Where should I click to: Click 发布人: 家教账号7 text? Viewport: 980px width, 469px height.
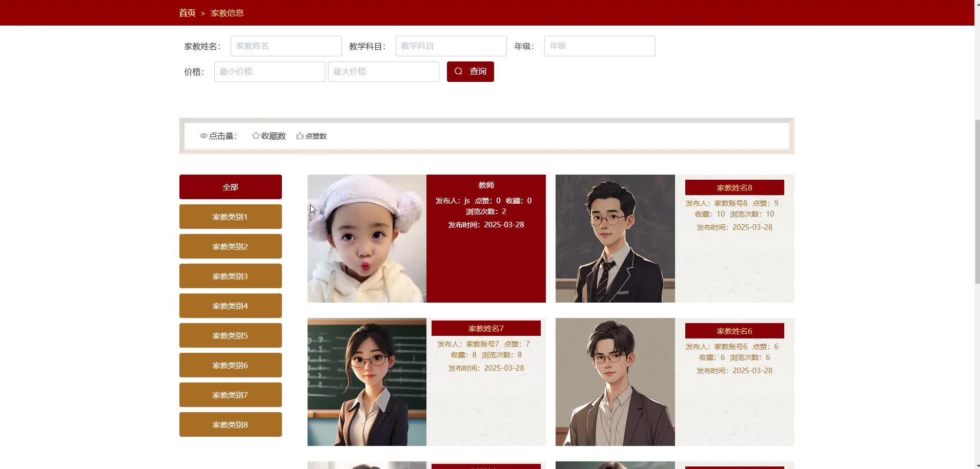[468, 344]
